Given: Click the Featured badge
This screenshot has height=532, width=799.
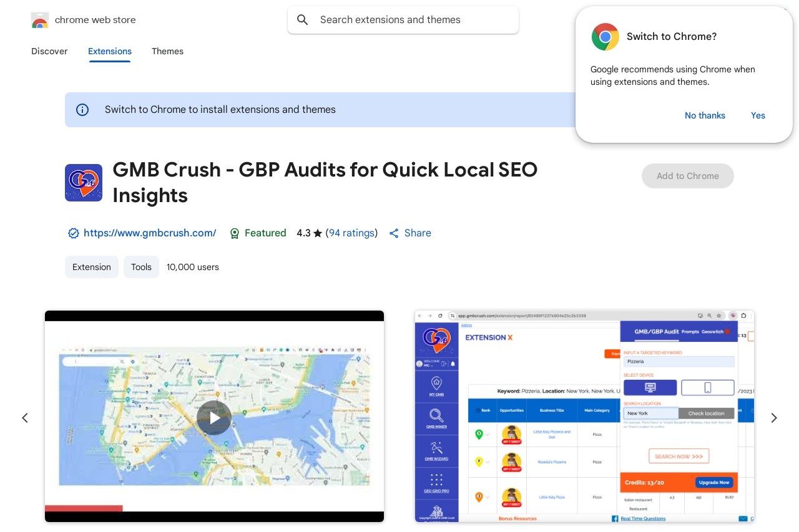Looking at the screenshot, I should coord(258,233).
